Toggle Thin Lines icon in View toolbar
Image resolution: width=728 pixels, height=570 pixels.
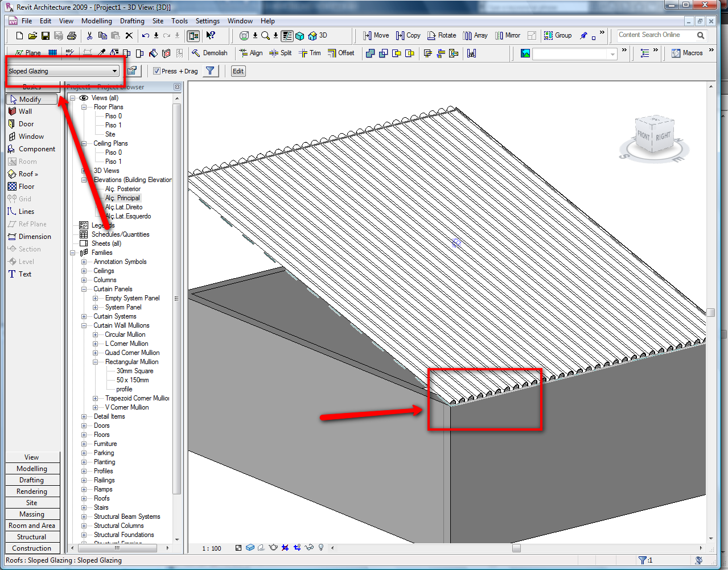point(287,36)
